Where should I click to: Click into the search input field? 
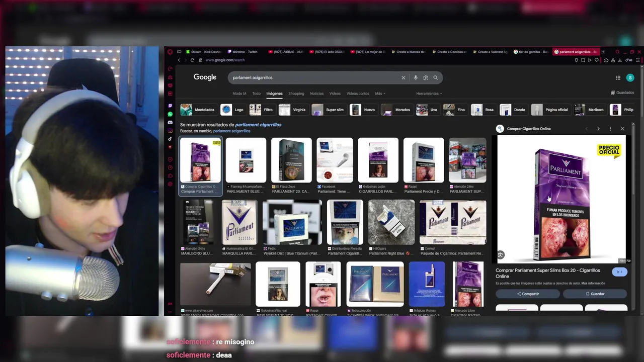click(x=314, y=77)
